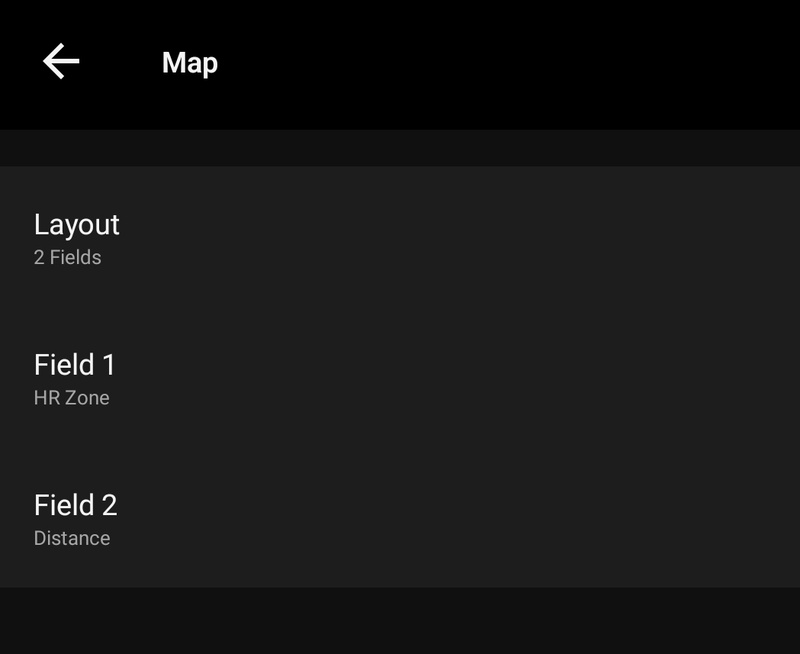The height and width of the screenshot is (654, 800).
Task: Change the HR Zone field value
Action: pyautogui.click(x=71, y=397)
